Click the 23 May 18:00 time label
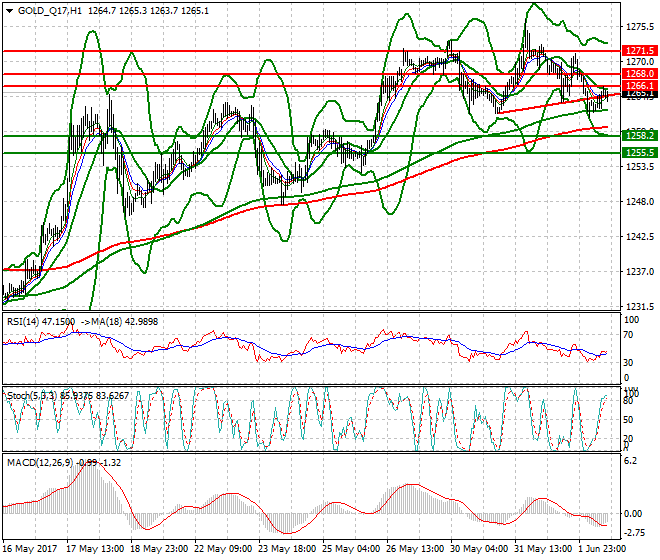The width and height of the screenshot is (660, 560). pos(287,549)
